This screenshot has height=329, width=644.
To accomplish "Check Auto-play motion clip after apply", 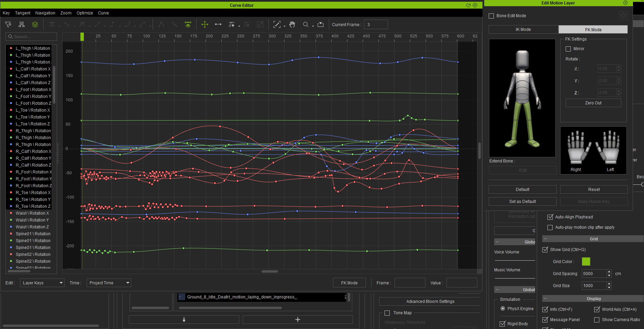I will pos(550,227).
